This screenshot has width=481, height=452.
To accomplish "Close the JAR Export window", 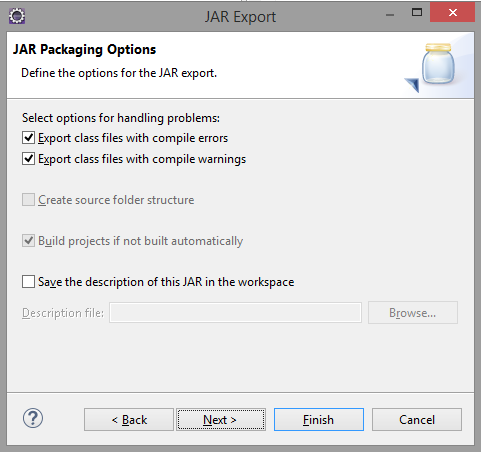I will pos(452,13).
